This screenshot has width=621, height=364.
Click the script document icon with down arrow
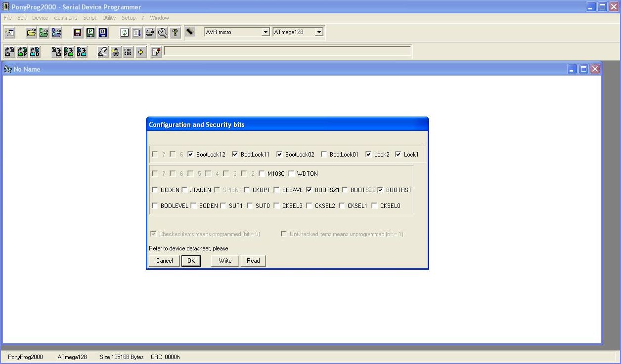pyautogui.click(x=137, y=33)
